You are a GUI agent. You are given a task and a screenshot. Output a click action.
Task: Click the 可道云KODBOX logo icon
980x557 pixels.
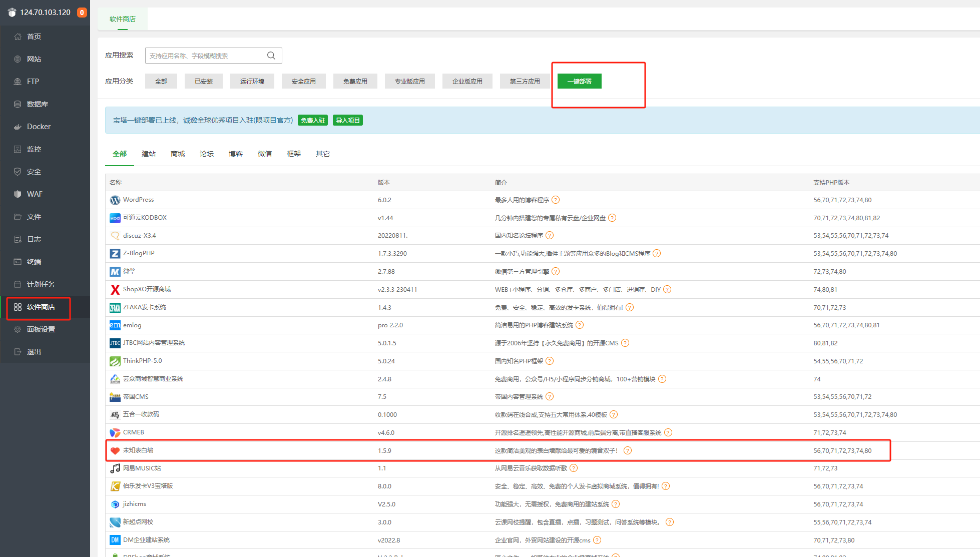pyautogui.click(x=115, y=218)
